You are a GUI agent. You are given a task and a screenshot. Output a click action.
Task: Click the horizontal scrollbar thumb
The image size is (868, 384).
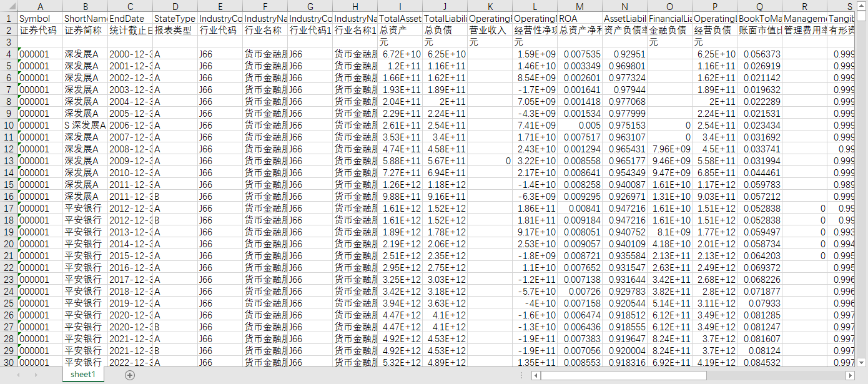(624, 375)
